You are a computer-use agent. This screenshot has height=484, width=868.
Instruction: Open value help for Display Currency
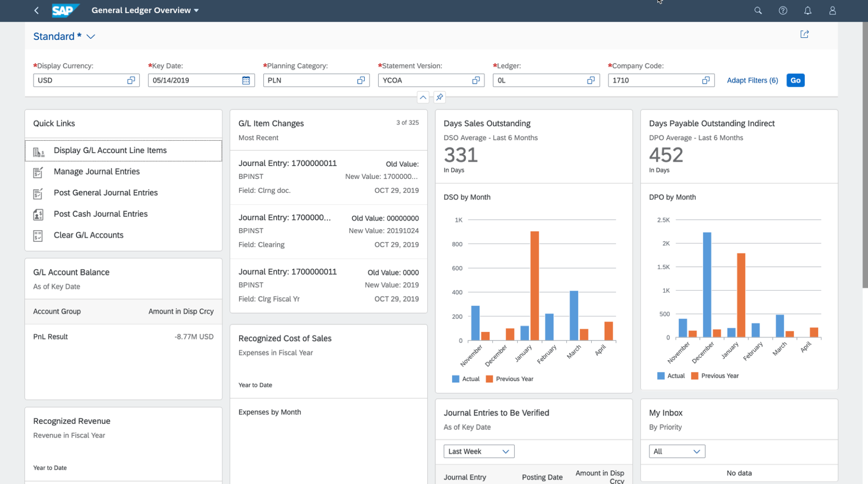131,81
